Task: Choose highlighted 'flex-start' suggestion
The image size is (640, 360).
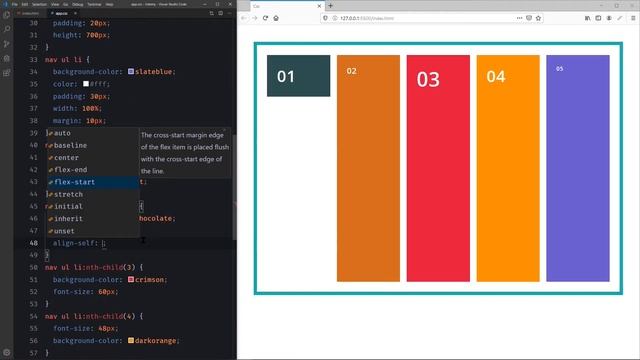Action: click(x=93, y=182)
